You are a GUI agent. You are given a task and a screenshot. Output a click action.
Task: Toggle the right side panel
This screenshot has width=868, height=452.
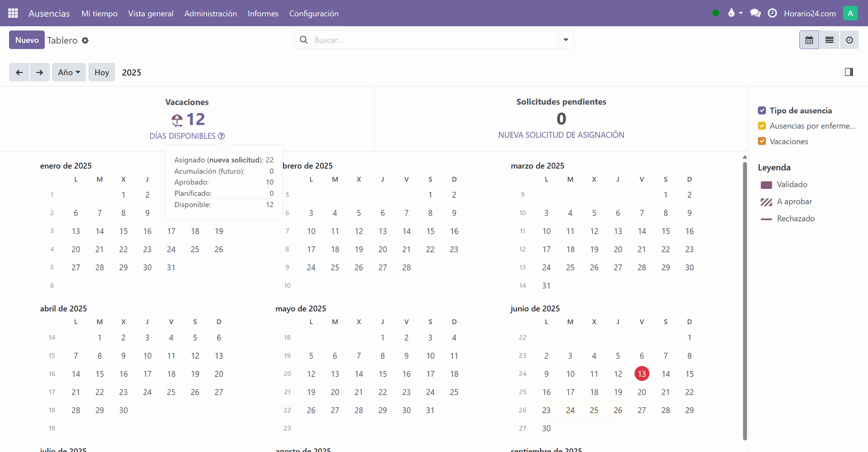[x=849, y=72]
